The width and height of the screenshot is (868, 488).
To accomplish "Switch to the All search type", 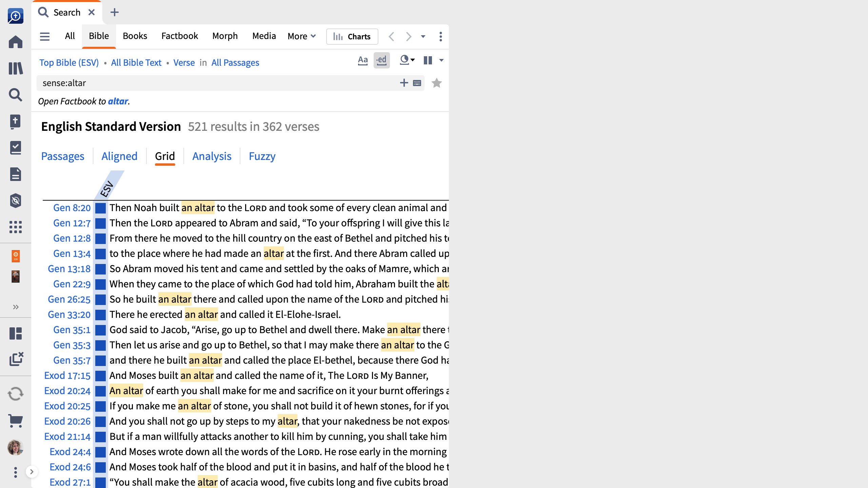I will 70,36.
